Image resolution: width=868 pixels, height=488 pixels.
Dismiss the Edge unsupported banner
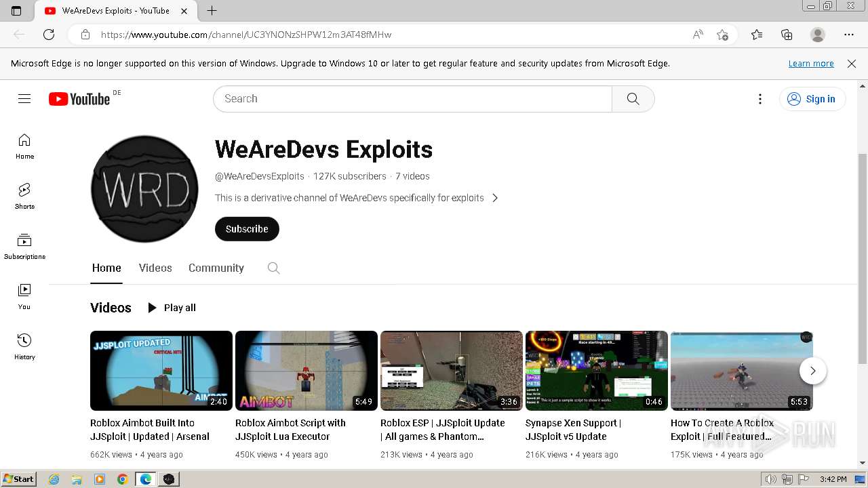(852, 64)
